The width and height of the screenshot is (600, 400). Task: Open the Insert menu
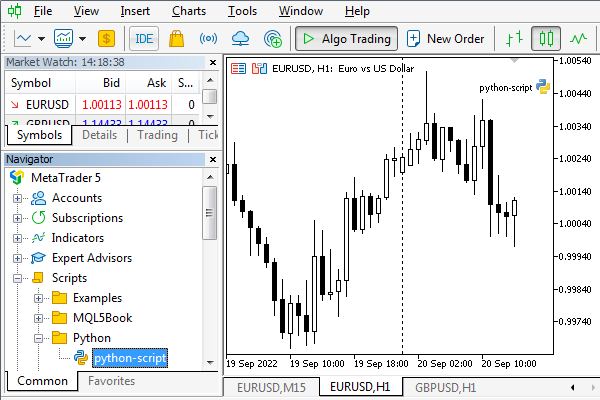pyautogui.click(x=135, y=11)
